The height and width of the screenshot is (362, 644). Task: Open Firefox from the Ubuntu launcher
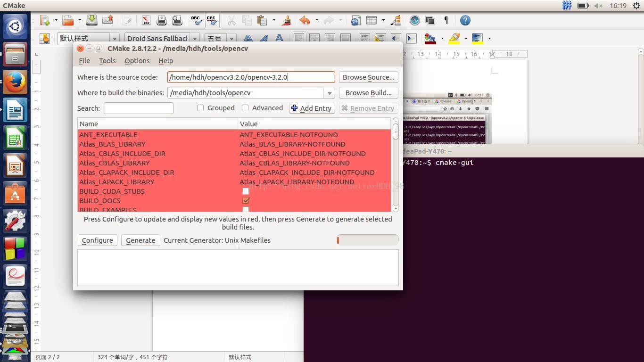point(15,82)
